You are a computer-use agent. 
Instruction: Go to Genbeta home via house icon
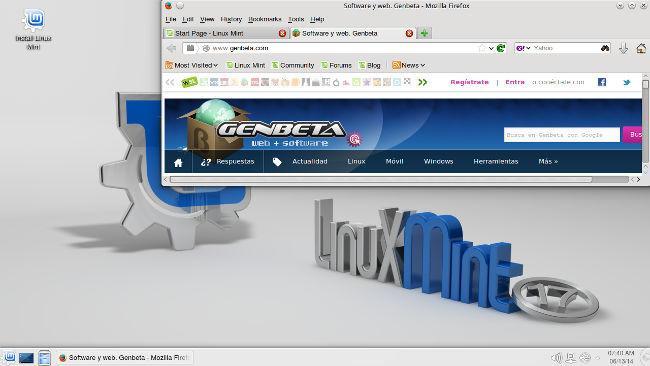click(178, 162)
